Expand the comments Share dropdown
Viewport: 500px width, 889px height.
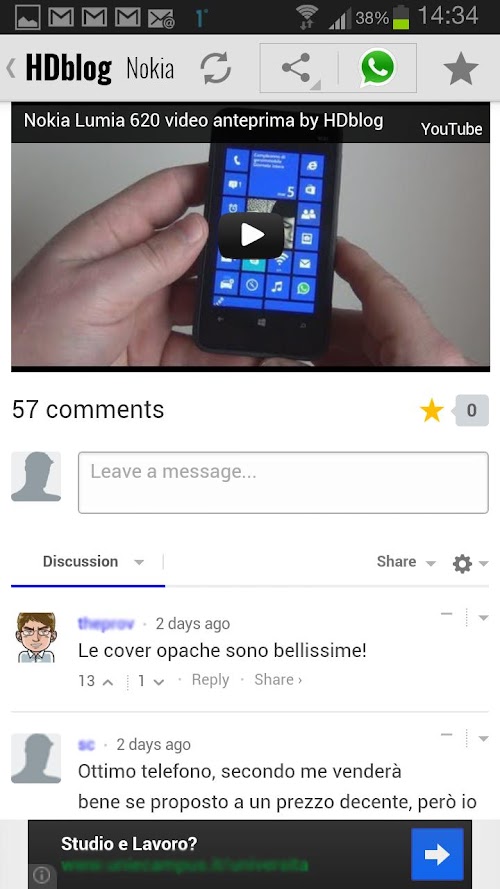click(x=406, y=562)
